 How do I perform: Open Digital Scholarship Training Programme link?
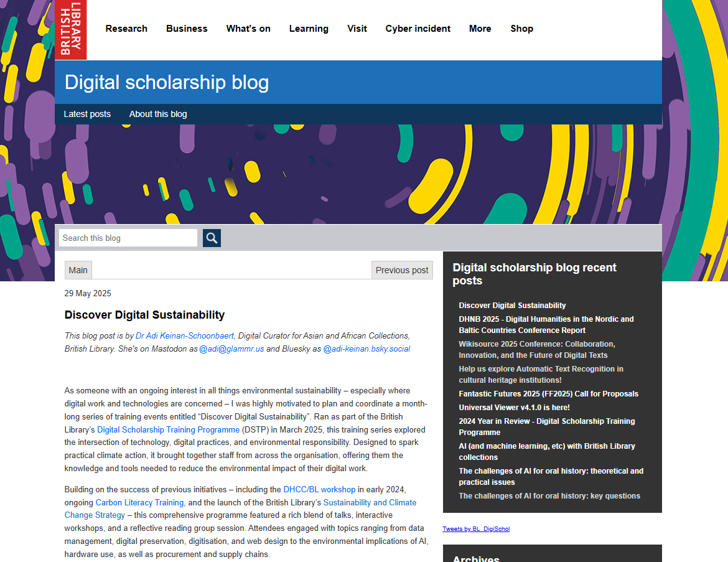point(168,429)
